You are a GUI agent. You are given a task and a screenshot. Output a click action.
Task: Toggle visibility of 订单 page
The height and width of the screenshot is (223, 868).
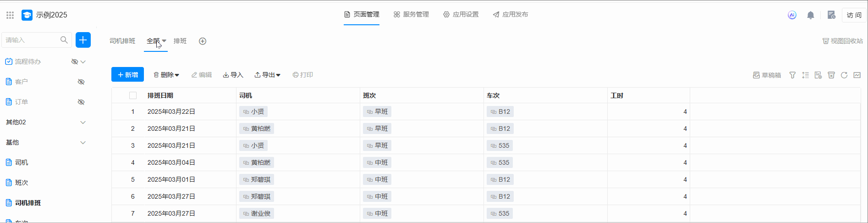81,102
